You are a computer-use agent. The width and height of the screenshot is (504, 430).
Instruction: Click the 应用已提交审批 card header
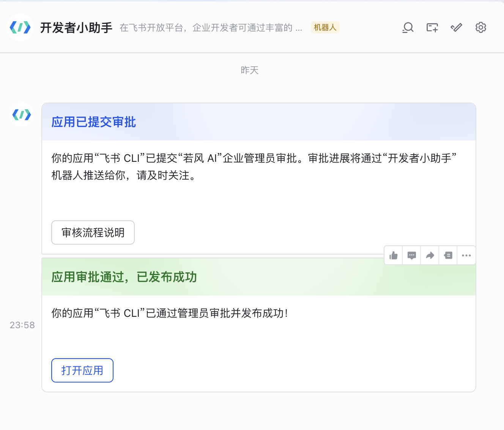(94, 122)
